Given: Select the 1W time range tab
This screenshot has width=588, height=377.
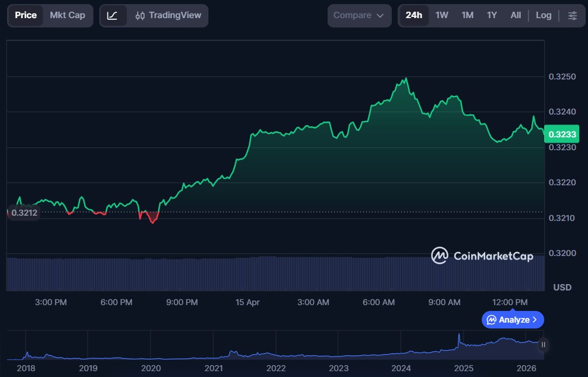Looking at the screenshot, I should click(442, 15).
